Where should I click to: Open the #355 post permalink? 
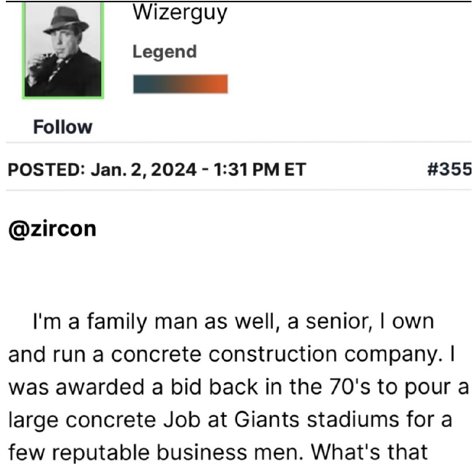click(x=449, y=170)
